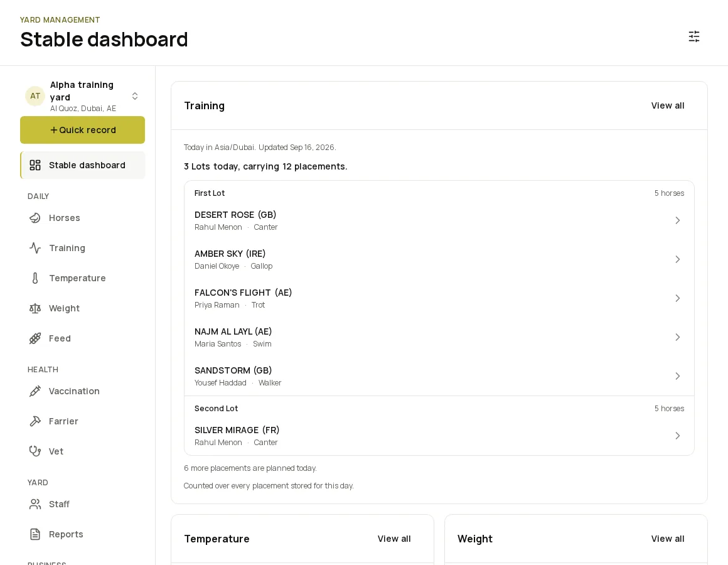Click the Stable dashboard page heading
The width and height of the screenshot is (728, 565).
[104, 40]
